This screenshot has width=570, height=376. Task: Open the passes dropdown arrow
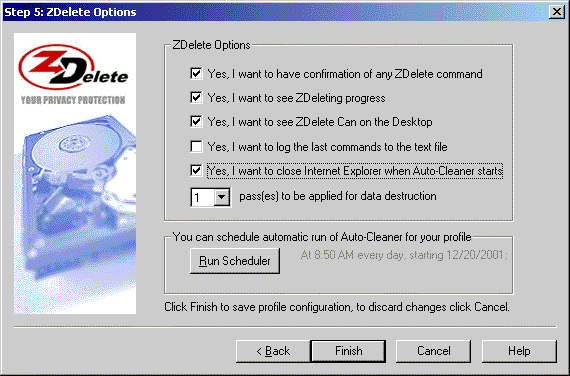222,197
